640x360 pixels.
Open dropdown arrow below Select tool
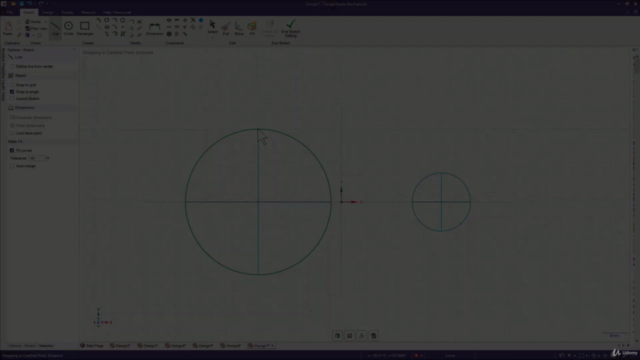212,37
